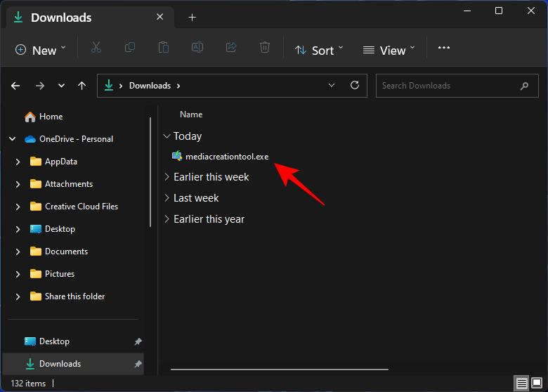Expand the Last week group
Screen dimensions: 548x392
[167, 198]
